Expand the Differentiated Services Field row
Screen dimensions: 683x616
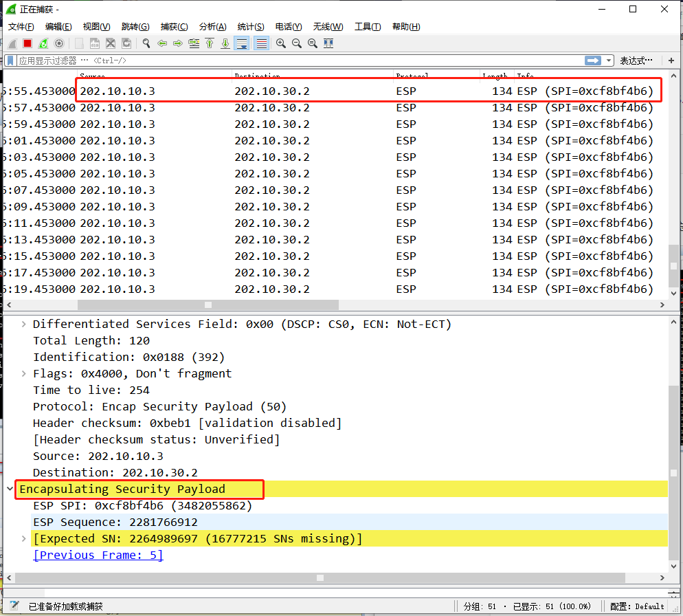[x=24, y=324]
